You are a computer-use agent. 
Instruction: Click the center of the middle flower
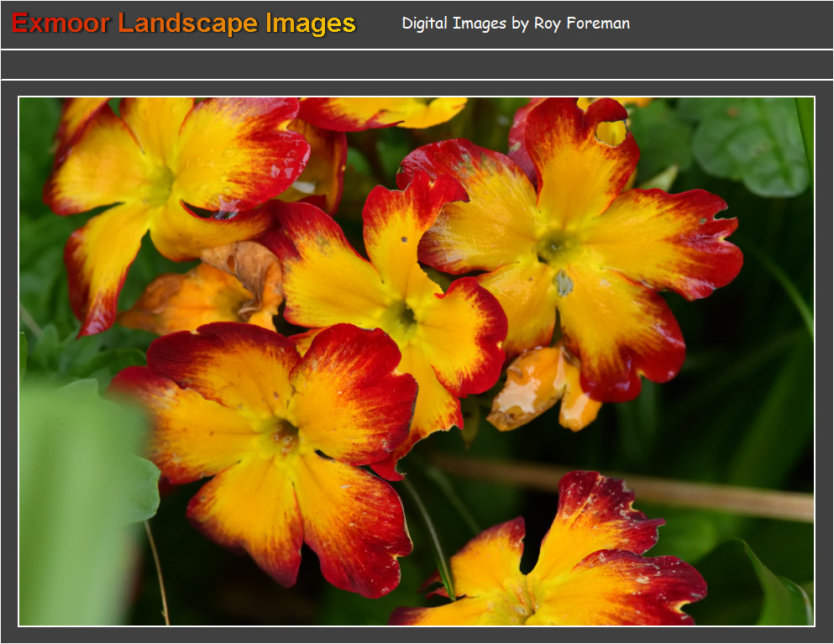click(x=403, y=315)
